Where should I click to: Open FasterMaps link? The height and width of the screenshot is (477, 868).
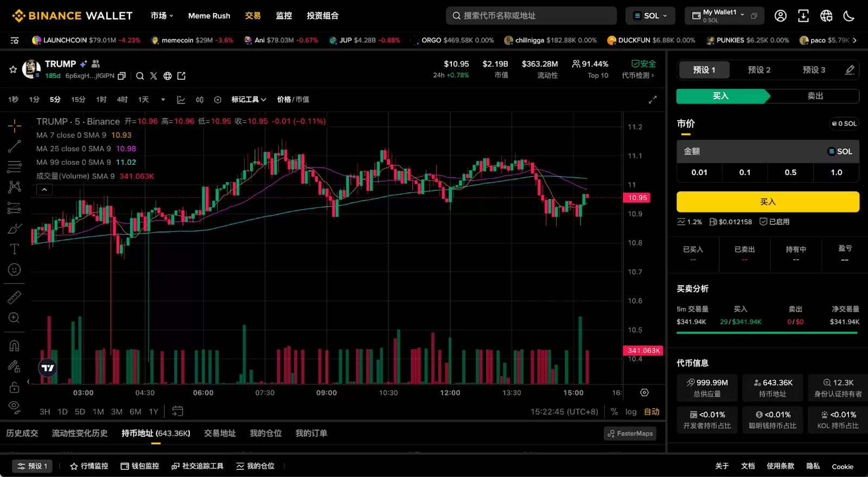[x=630, y=434]
